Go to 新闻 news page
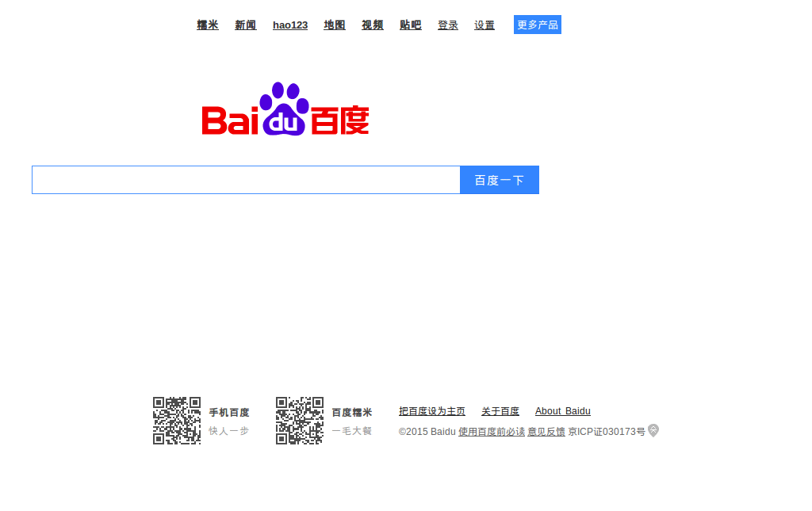 click(246, 25)
